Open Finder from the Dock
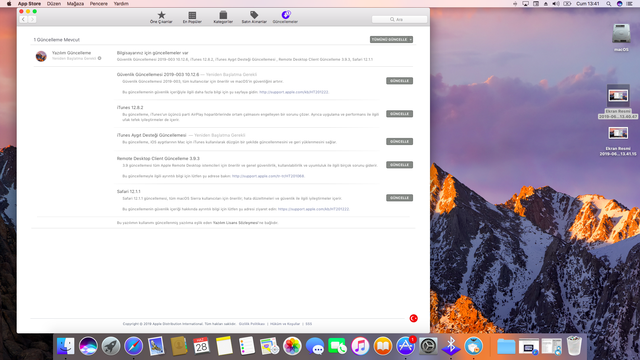This screenshot has width=640, height=360. pyautogui.click(x=65, y=346)
